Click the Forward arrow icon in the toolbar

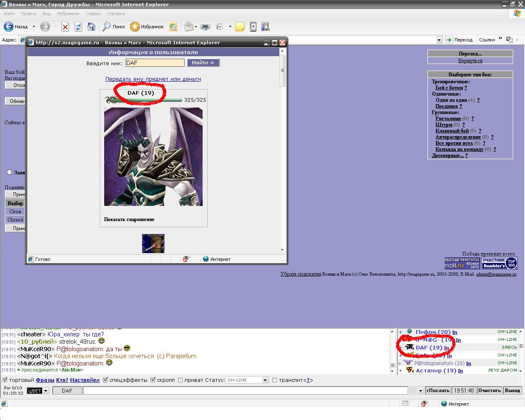[45, 27]
